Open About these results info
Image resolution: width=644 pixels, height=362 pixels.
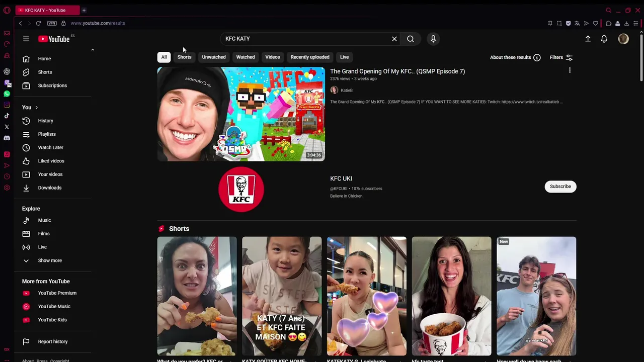(515, 57)
